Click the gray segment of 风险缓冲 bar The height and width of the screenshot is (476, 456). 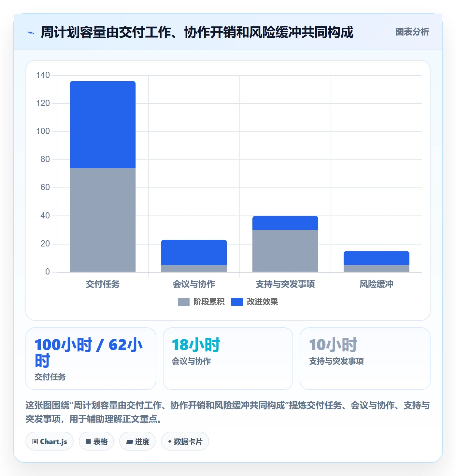[x=376, y=269]
